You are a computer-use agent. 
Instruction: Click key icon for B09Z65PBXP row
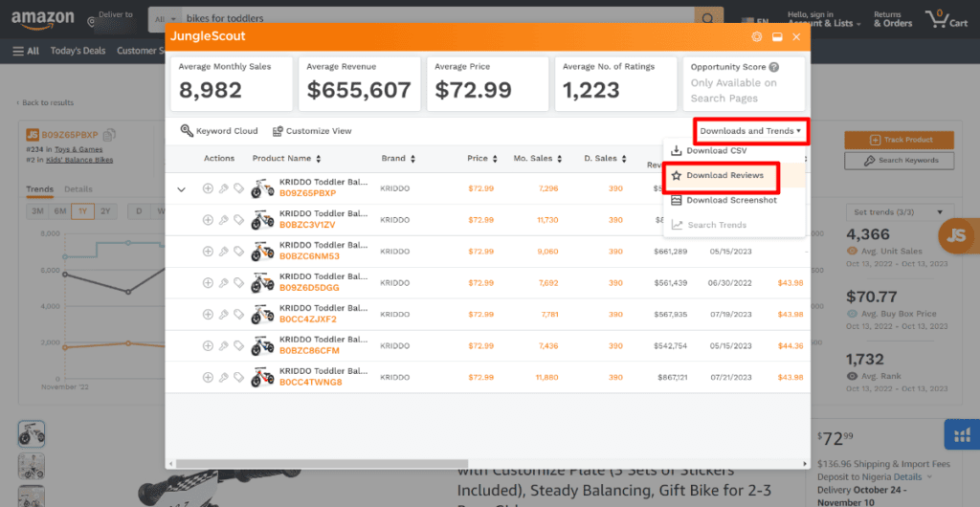(223, 187)
